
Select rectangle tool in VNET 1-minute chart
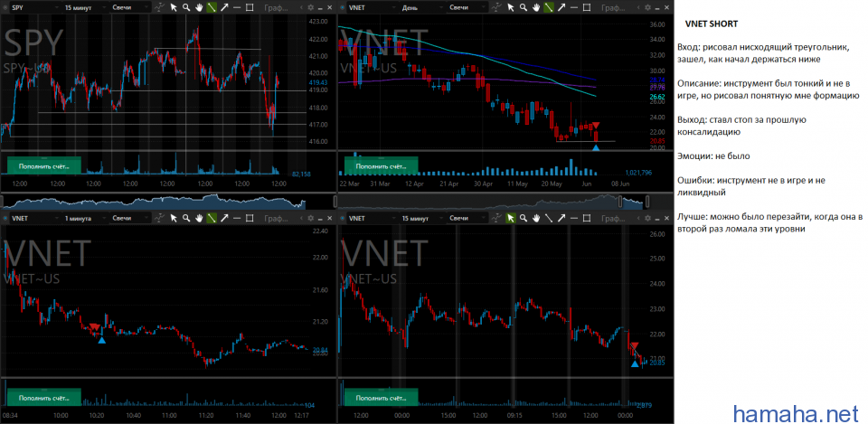(250, 218)
